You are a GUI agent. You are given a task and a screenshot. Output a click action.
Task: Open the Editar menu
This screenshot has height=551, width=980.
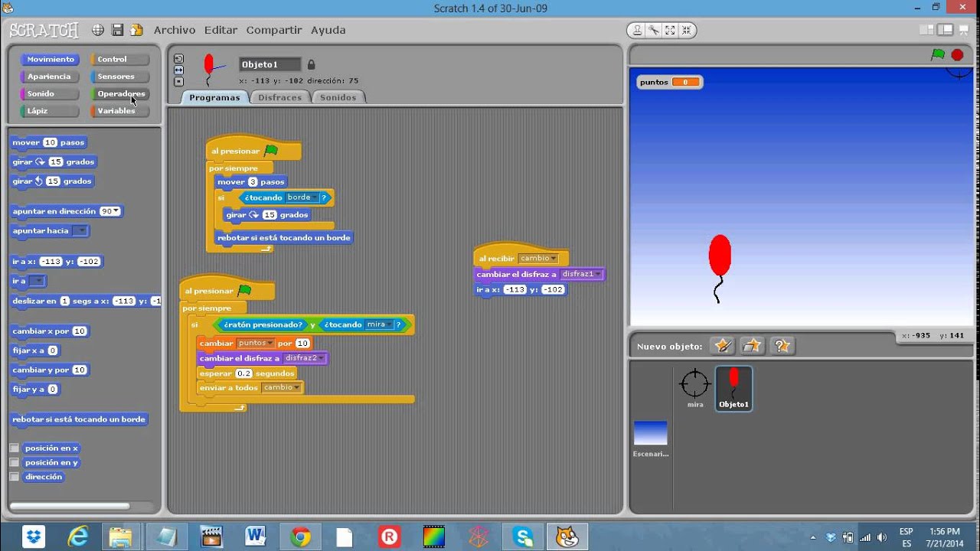pos(220,30)
